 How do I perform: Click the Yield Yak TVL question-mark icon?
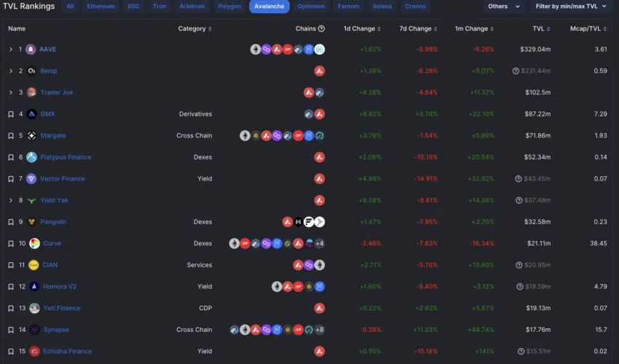[519, 200]
